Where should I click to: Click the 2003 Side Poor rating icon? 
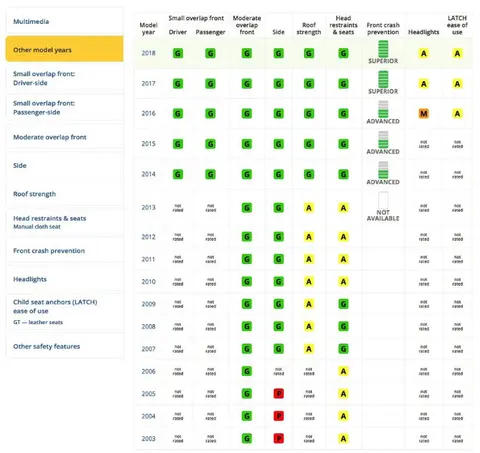pyautogui.click(x=279, y=439)
